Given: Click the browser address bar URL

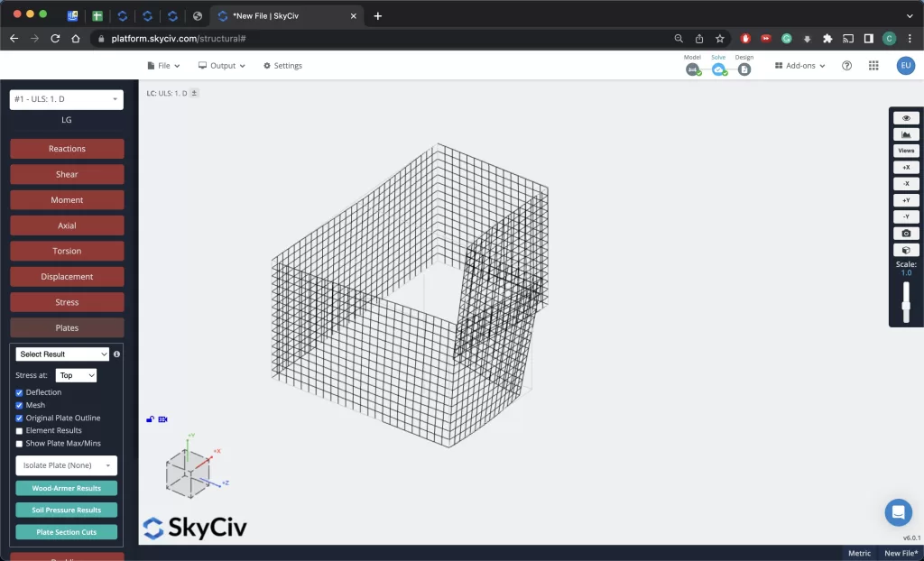Looking at the screenshot, I should click(179, 38).
